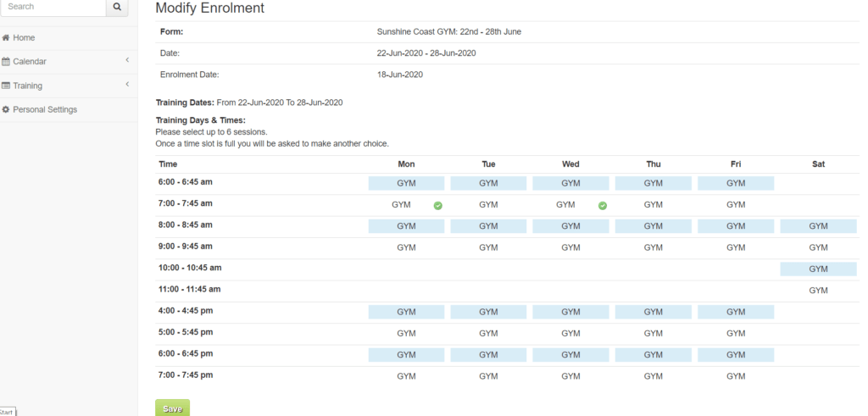Click the Start button at bottom left
Screen dimensions: 868x416
(7, 412)
